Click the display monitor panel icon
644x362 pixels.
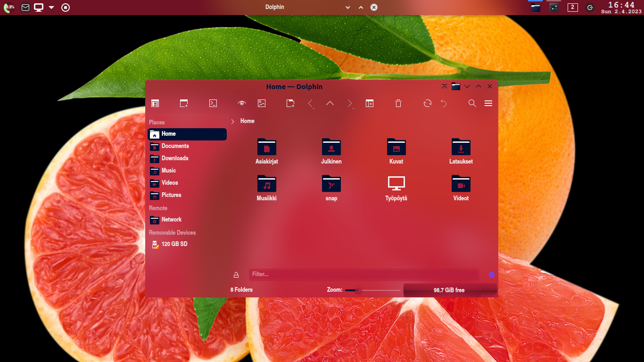pos(39,8)
